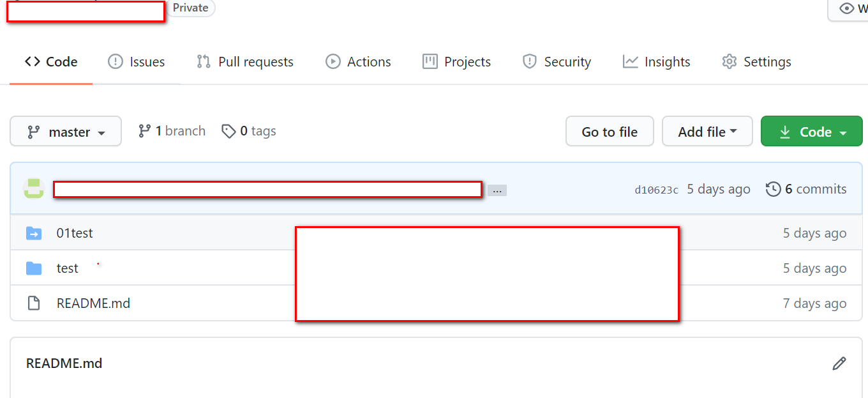Open the Settings tab

pos(756,62)
